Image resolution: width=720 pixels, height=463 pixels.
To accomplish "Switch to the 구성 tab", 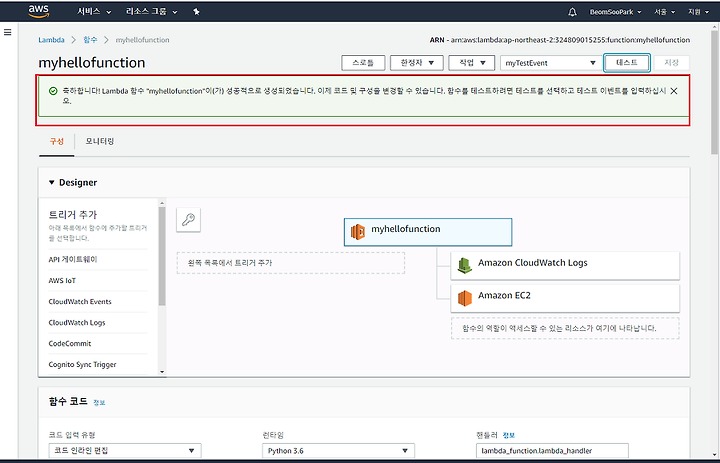I will (x=57, y=141).
